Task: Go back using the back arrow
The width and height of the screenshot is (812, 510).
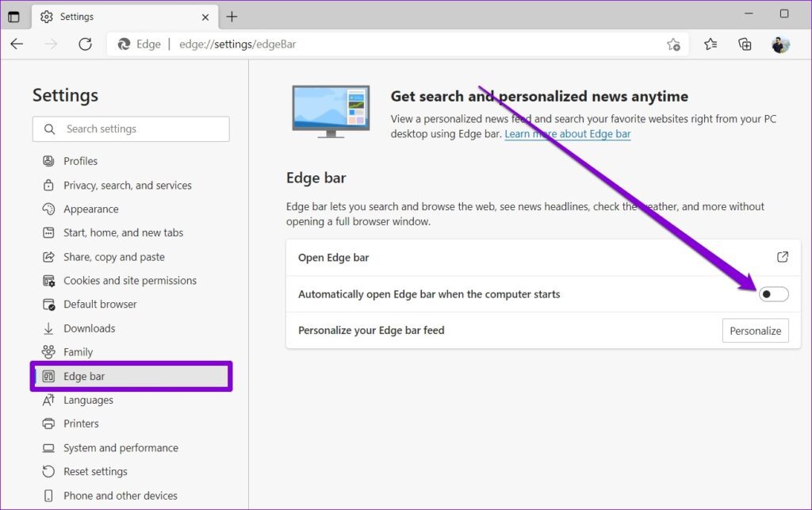Action: pos(17,44)
